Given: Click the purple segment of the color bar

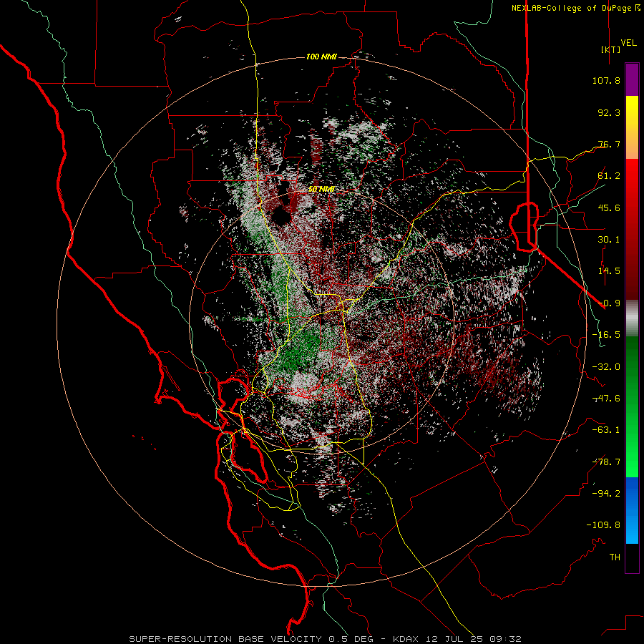Looking at the screenshot, I should tap(632, 79).
